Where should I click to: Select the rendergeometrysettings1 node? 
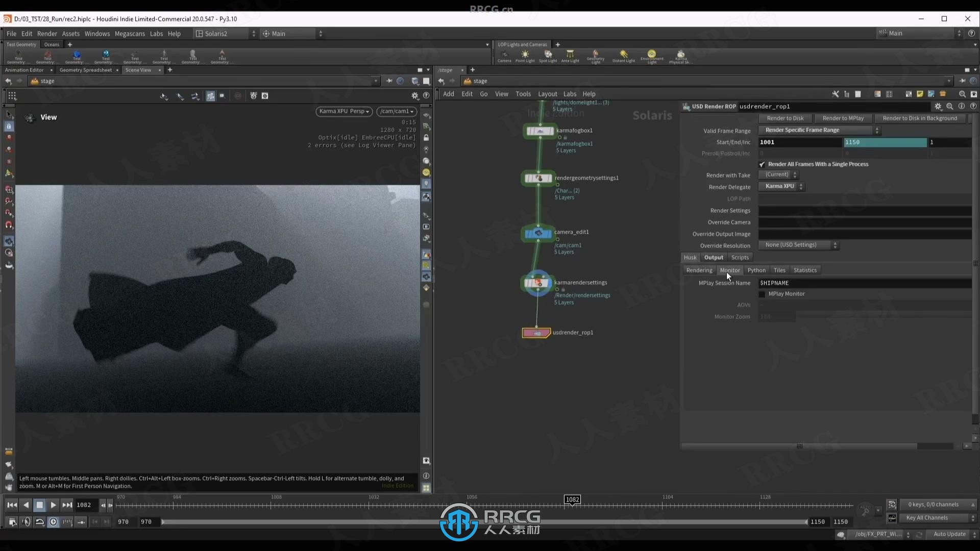pyautogui.click(x=538, y=178)
